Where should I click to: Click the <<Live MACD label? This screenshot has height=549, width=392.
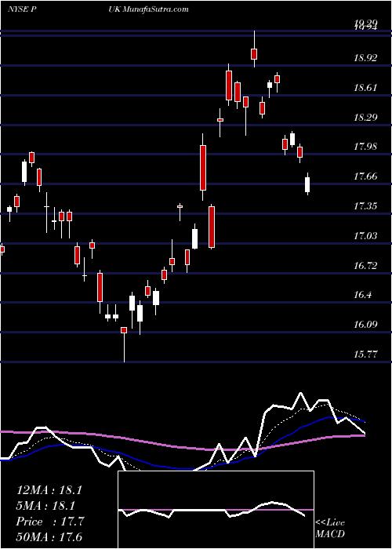click(x=330, y=529)
